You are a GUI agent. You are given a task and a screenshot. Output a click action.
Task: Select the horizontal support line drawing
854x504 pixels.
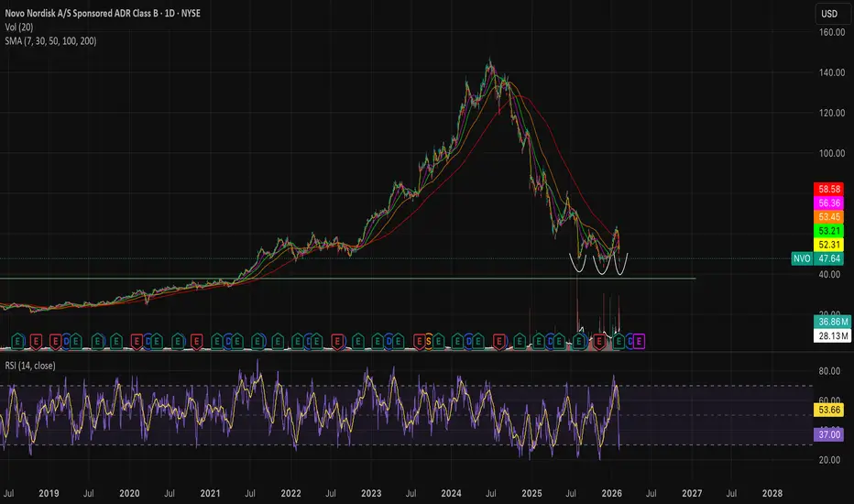[348, 279]
